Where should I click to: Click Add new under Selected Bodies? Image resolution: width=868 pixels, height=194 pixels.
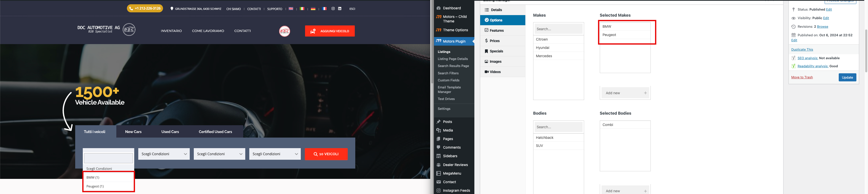coord(626,190)
